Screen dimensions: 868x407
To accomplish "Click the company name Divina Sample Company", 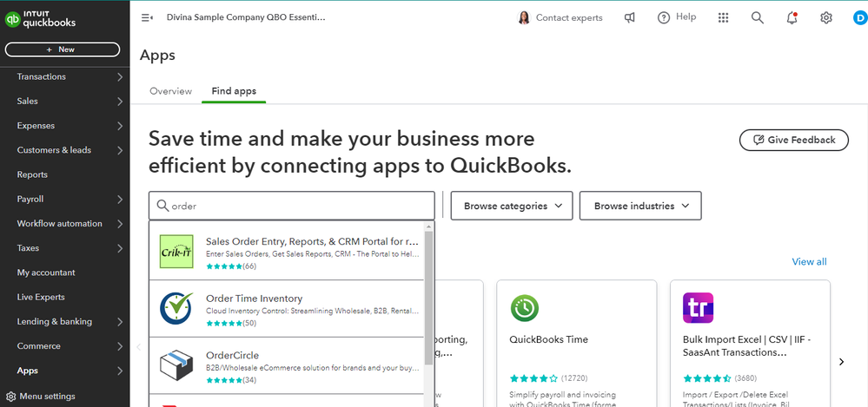I will click(247, 17).
